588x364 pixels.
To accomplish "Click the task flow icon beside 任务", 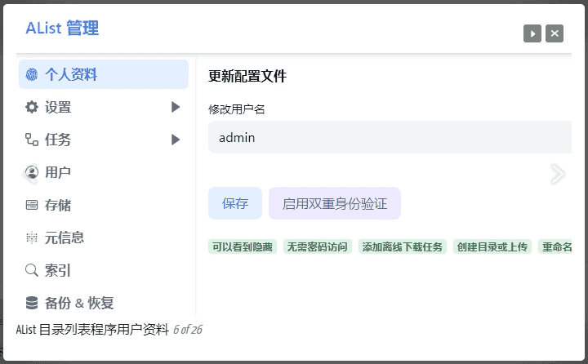I will 32,140.
